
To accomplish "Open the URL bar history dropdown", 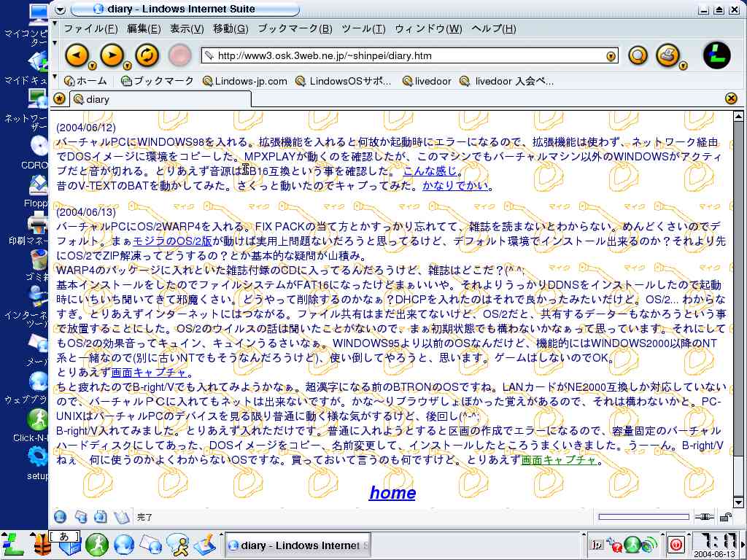I will (x=611, y=56).
